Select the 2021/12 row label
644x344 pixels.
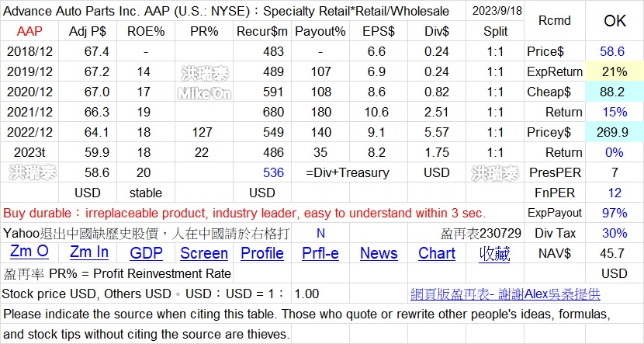tap(29, 112)
